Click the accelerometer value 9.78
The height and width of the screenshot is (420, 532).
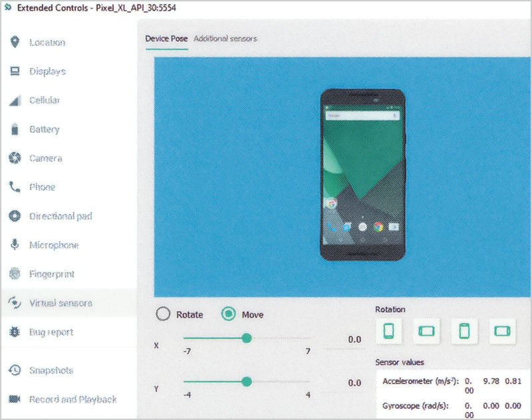[491, 381]
